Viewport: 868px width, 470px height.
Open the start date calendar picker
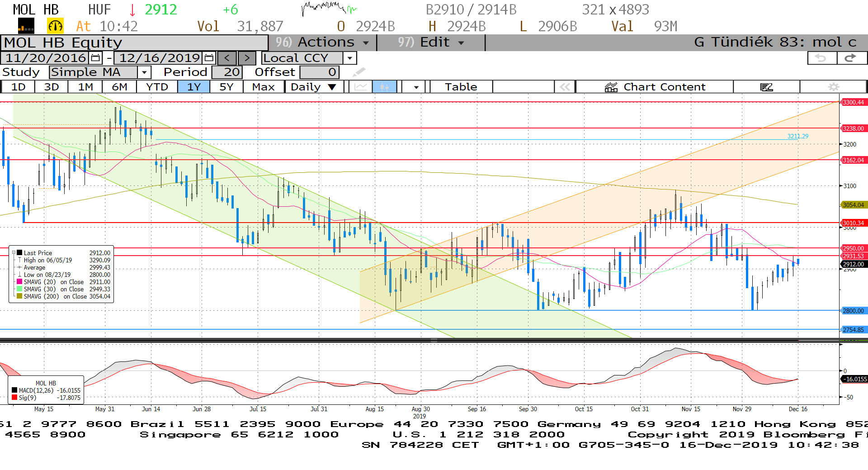(x=95, y=58)
